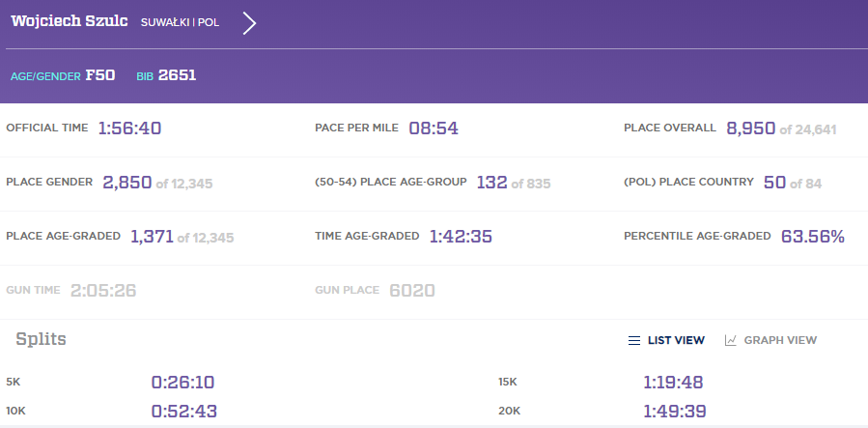Image resolution: width=868 pixels, height=428 pixels.
Task: Click the bib number 2651
Action: point(178,74)
